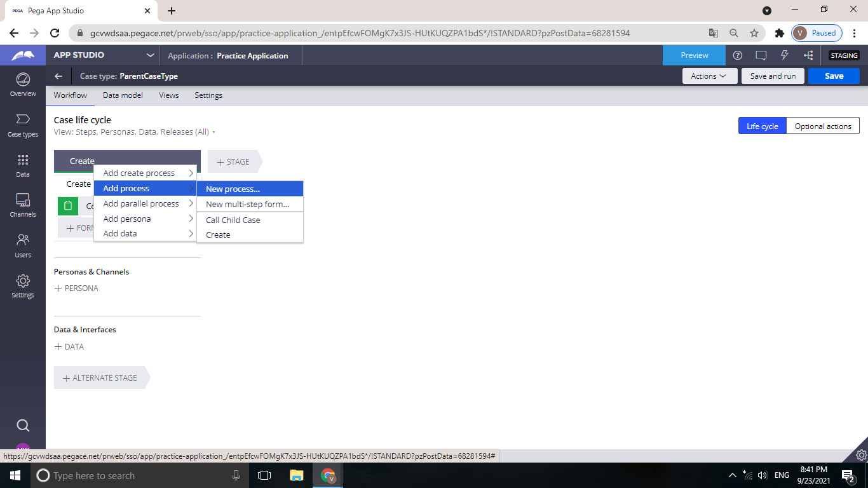Image resolution: width=868 pixels, height=488 pixels.
Task: Open the help question mark icon
Action: click(x=738, y=55)
